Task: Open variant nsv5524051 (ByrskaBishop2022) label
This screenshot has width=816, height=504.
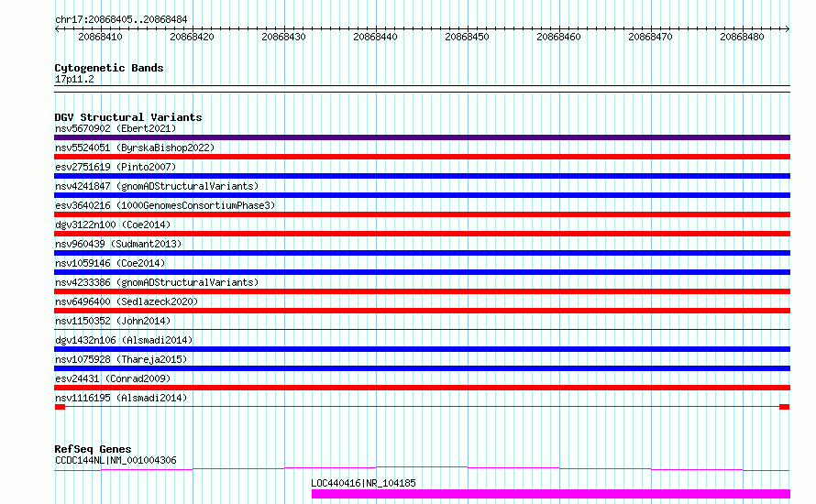Action: (x=135, y=148)
